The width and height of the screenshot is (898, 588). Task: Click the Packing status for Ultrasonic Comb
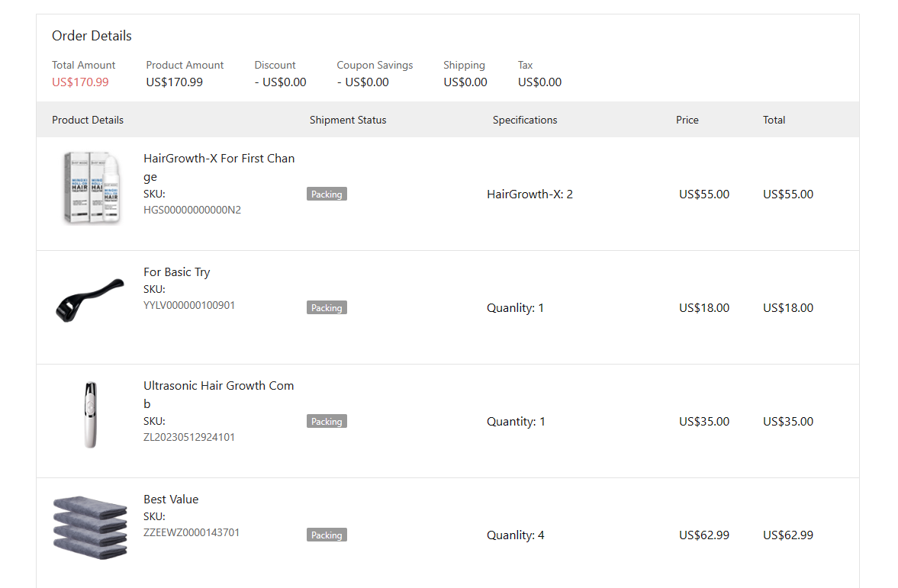pos(327,422)
